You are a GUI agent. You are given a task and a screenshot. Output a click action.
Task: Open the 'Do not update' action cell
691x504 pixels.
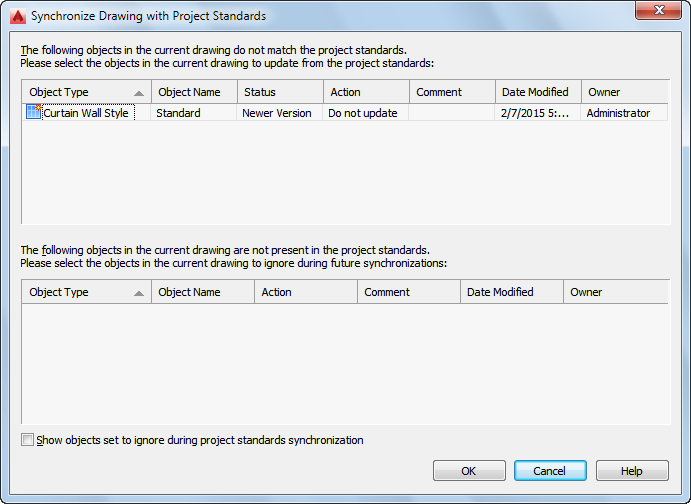coord(365,113)
